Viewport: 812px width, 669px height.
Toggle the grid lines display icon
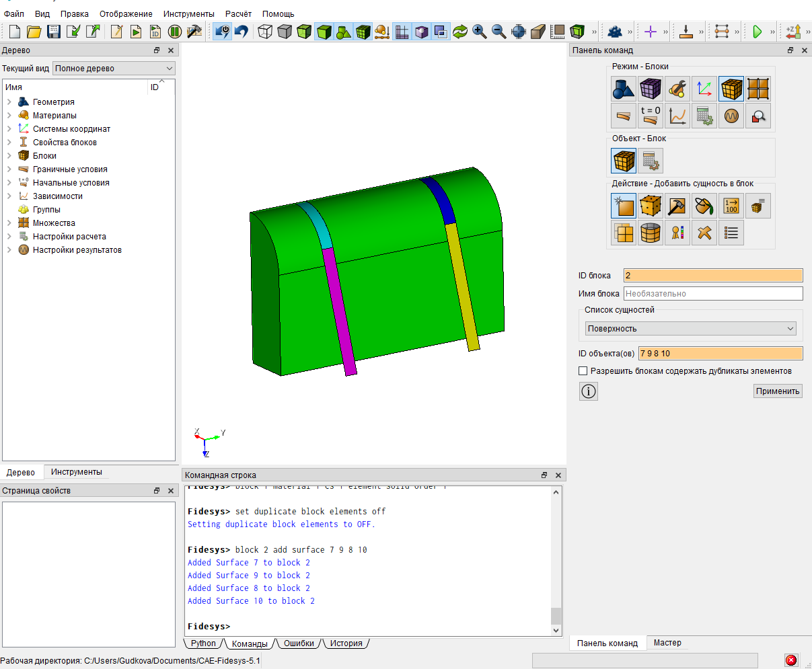(x=402, y=32)
